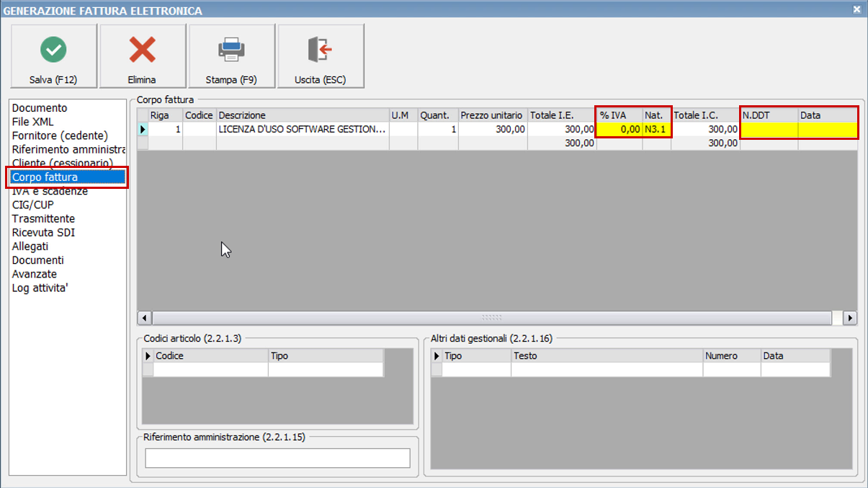868x488 pixels.
Task: Click the Testo header in Altri dati gestionali
Action: (607, 356)
